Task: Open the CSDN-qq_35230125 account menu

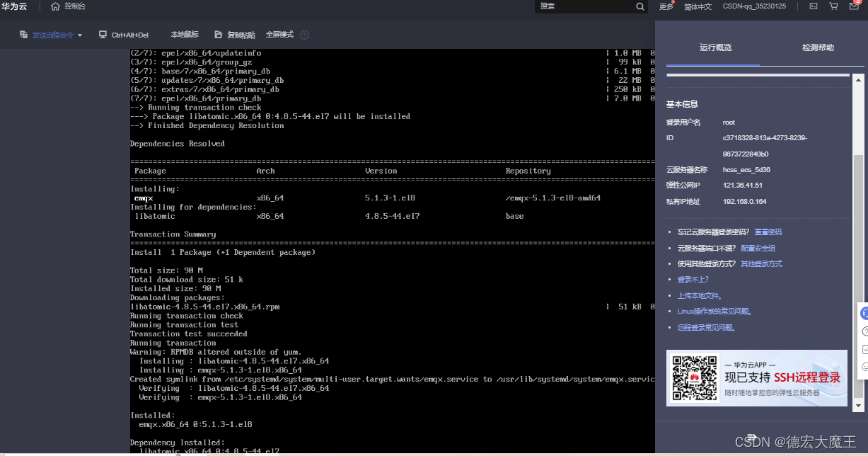Action: coord(754,6)
